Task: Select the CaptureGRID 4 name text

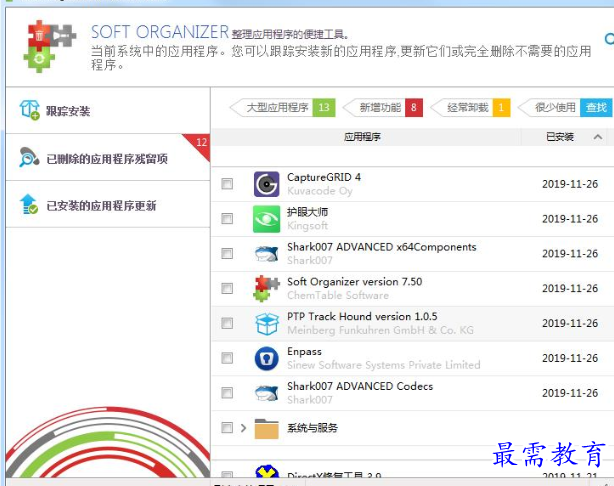Action: coord(324,177)
